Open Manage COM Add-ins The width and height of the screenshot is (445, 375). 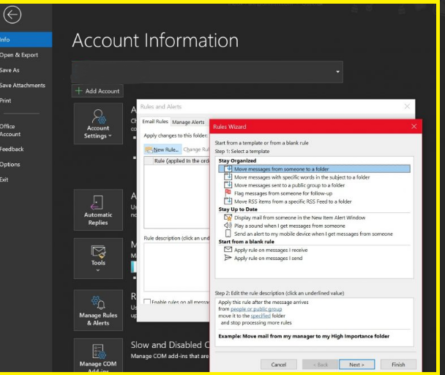click(x=98, y=355)
